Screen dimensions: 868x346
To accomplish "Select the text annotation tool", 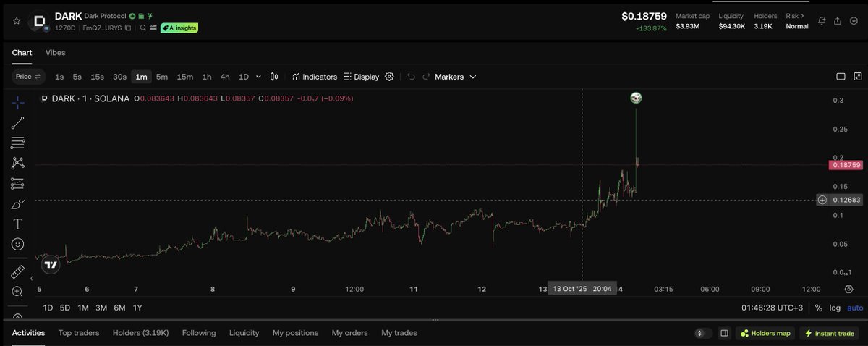I will 18,224.
